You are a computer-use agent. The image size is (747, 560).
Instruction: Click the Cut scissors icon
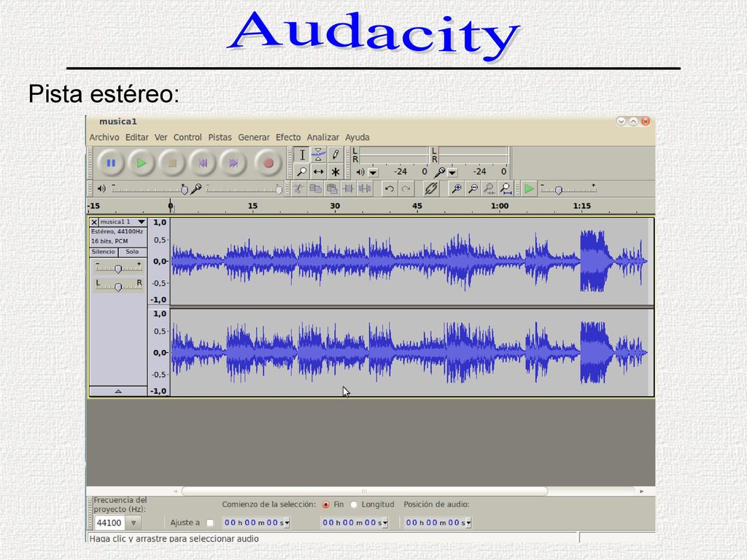pyautogui.click(x=298, y=189)
